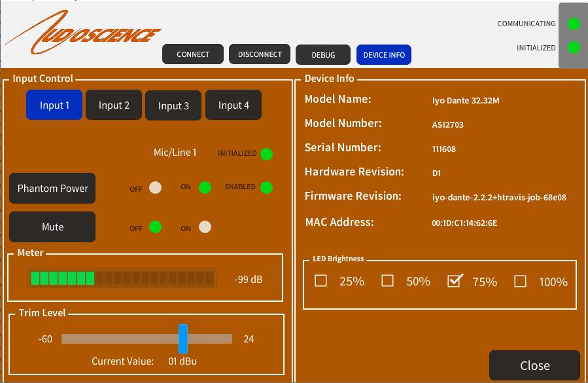Click the Phantom Power Enabled LED
This screenshot has height=383, width=588.
click(266, 187)
